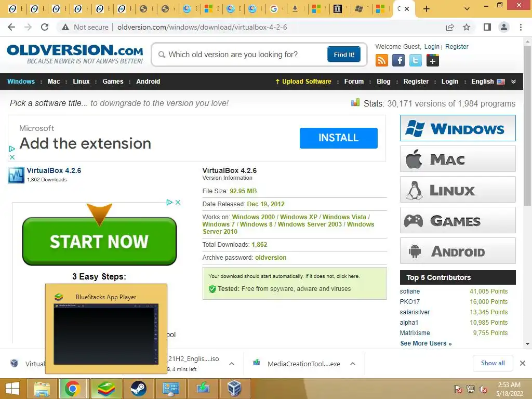This screenshot has width=532, height=399.
Task: Select Mac in the navigation bar
Action: click(54, 82)
